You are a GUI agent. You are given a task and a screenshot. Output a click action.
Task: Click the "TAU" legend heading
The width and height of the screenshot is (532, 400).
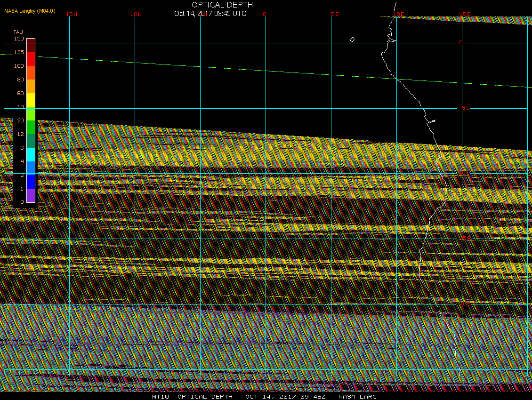point(18,32)
